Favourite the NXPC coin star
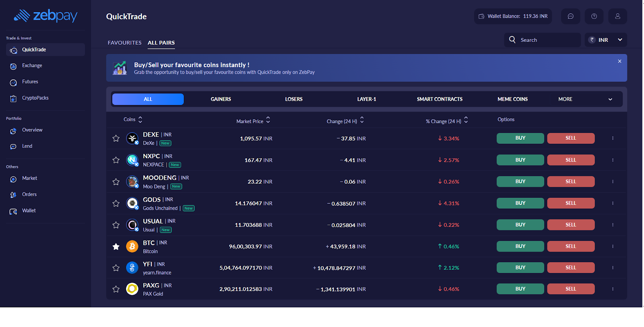This screenshot has width=644, height=327. [x=116, y=160]
